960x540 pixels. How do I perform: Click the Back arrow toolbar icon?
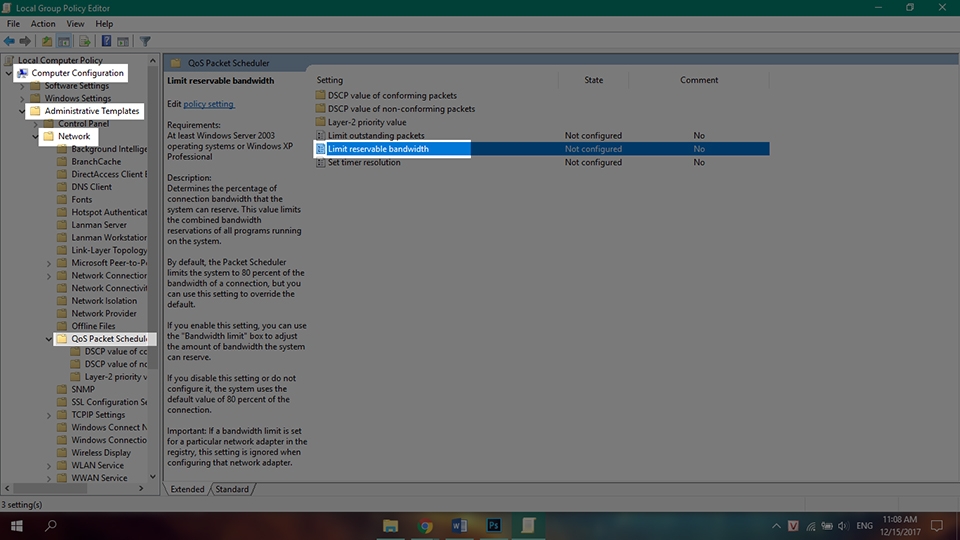click(x=9, y=41)
